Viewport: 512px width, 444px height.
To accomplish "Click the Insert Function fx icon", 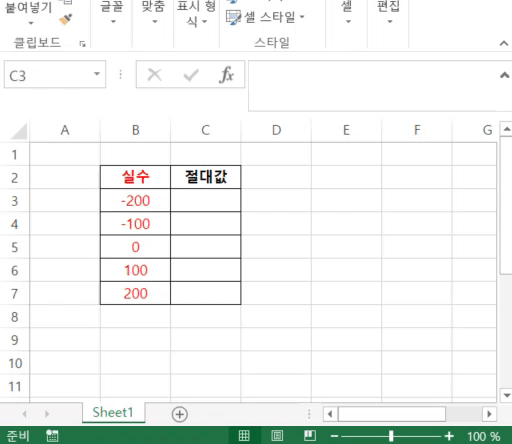I will 226,74.
